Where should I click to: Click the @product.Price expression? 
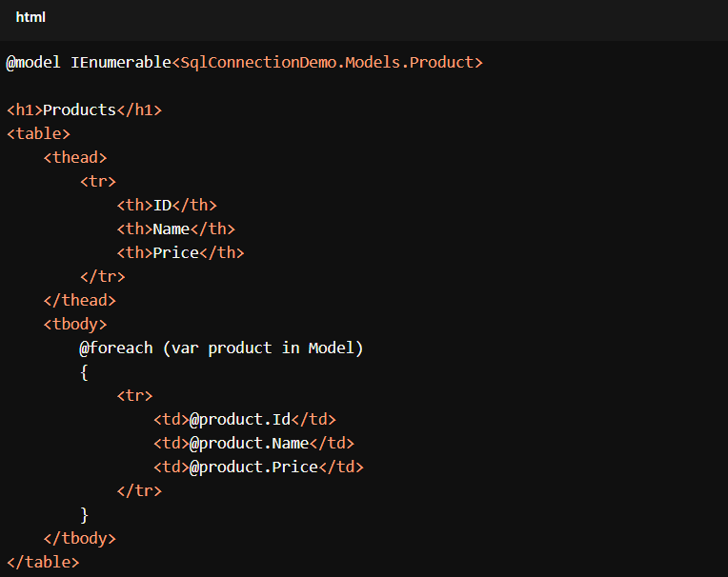[x=253, y=468]
